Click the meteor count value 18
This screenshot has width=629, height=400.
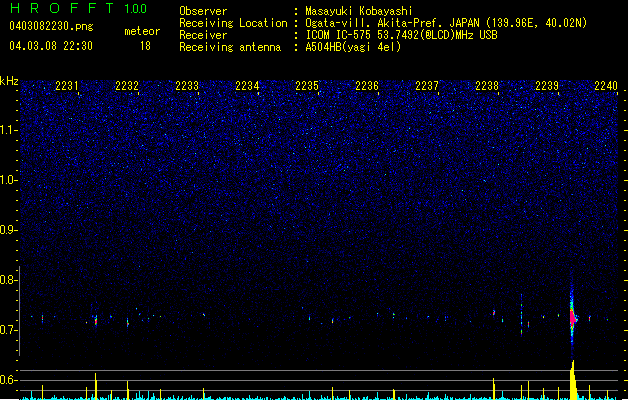[145, 46]
